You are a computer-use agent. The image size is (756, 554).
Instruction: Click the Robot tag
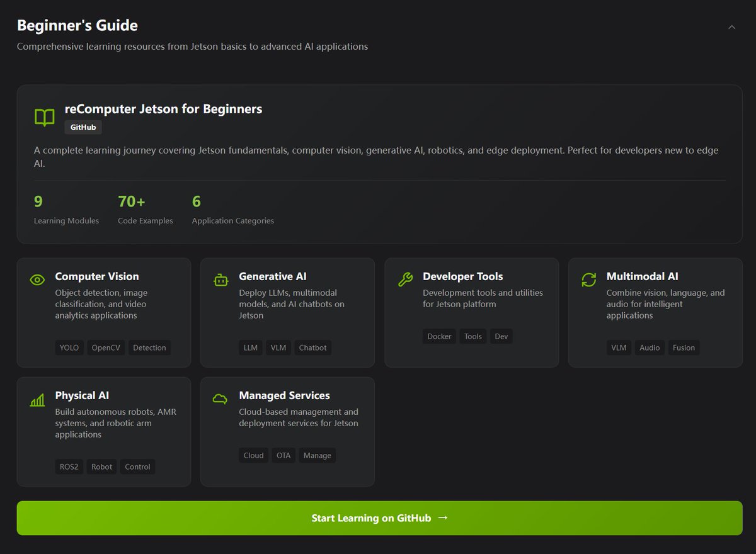tap(101, 466)
